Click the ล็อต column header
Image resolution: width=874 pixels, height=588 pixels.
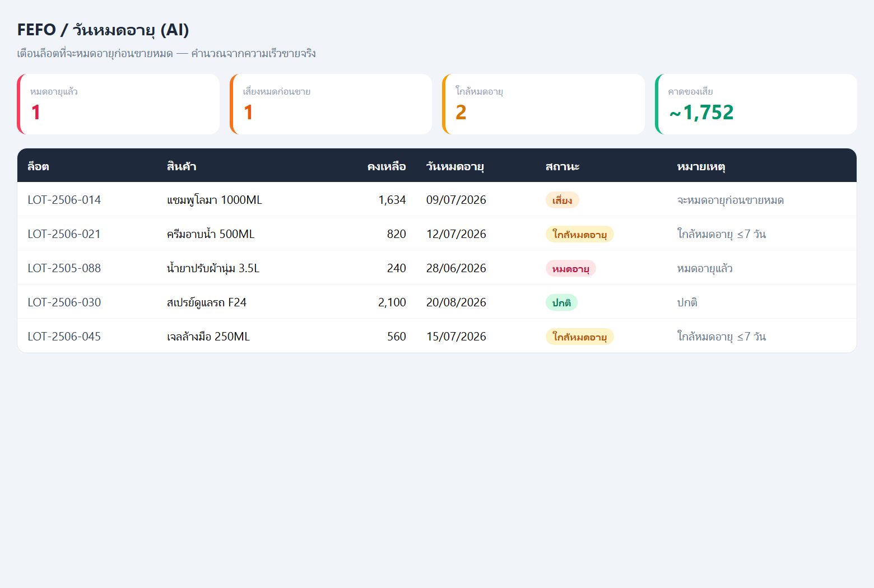[38, 166]
